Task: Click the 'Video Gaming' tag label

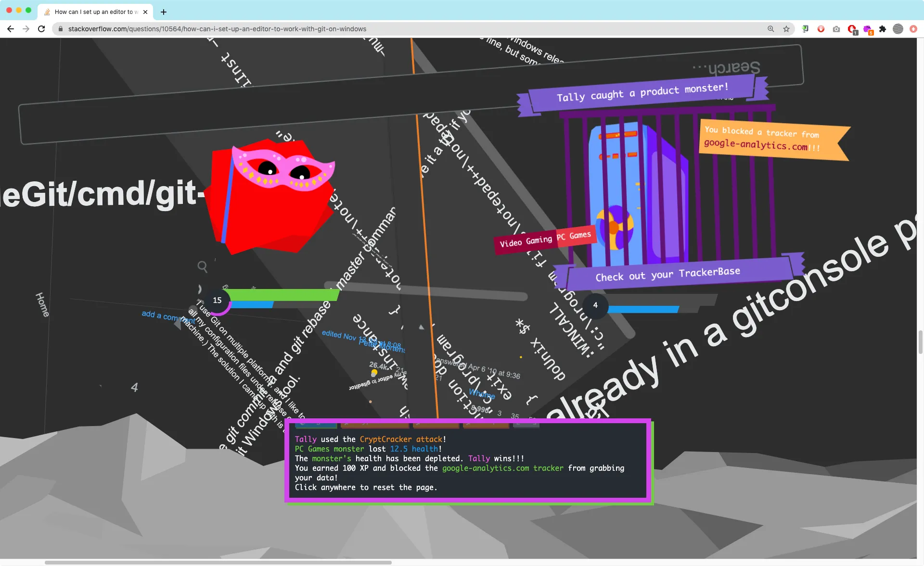Action: coord(526,241)
